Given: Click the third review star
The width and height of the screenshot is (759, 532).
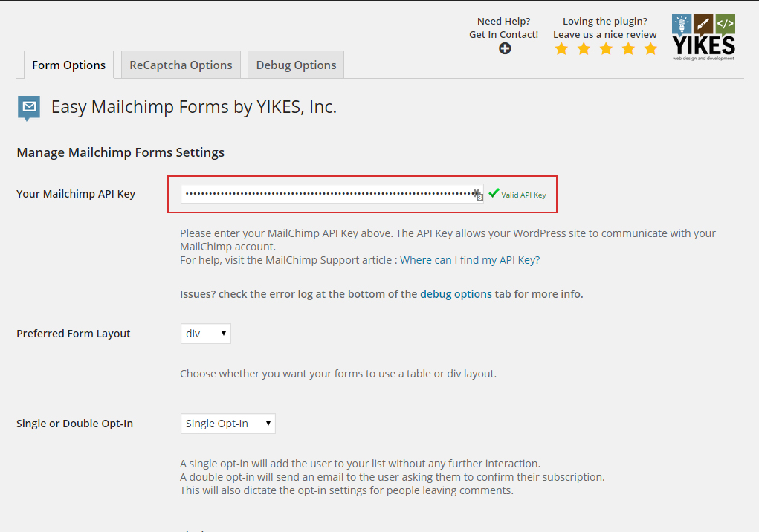Looking at the screenshot, I should pos(606,48).
